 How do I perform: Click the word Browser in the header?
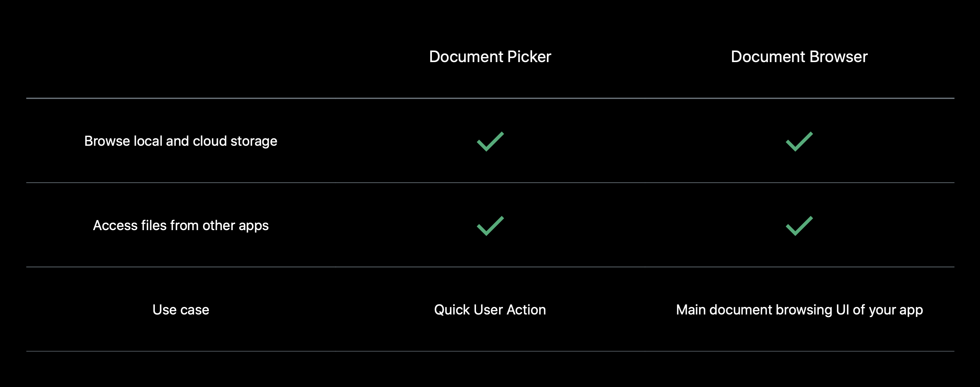tap(838, 57)
